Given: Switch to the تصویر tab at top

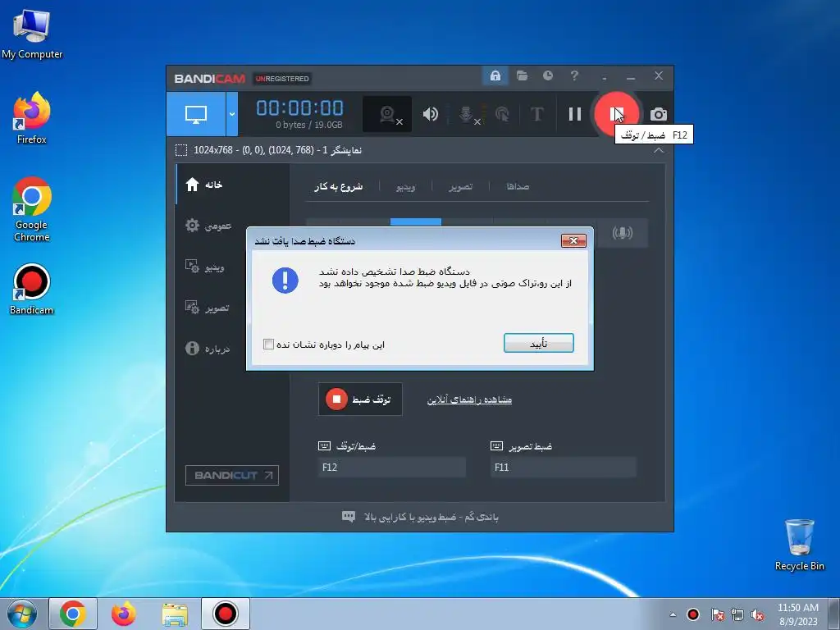Looking at the screenshot, I should (461, 186).
